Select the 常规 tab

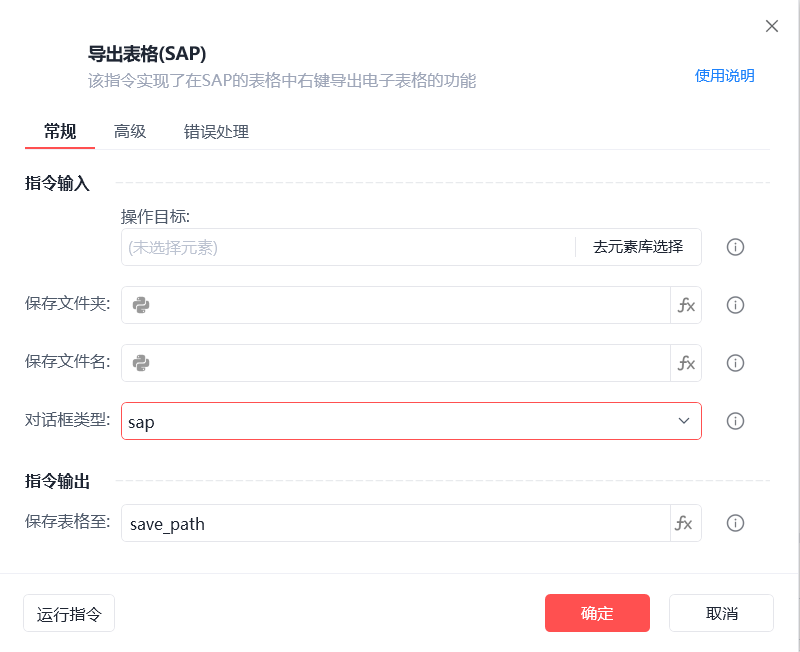[x=60, y=131]
